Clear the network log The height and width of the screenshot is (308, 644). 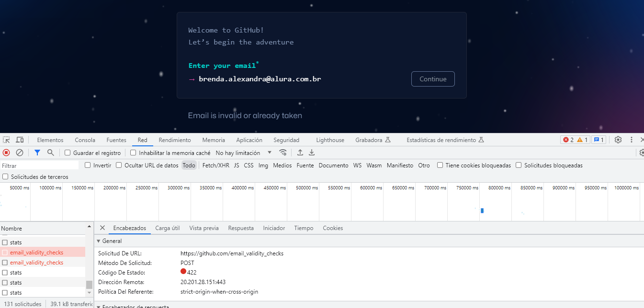pos(20,153)
